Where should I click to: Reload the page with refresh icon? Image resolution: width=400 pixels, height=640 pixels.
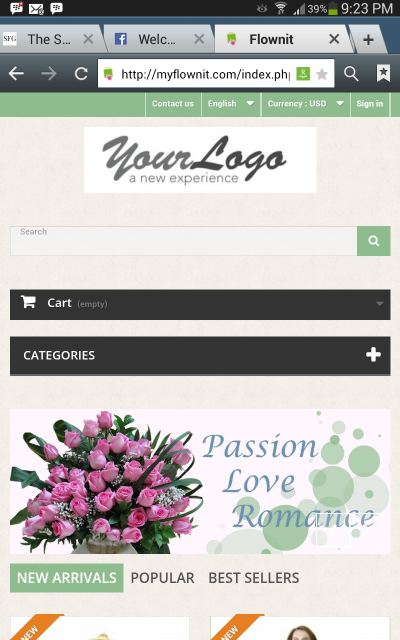point(81,74)
